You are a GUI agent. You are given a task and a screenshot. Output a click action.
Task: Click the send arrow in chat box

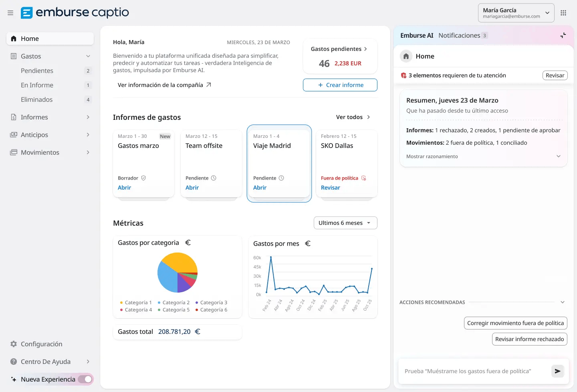[x=557, y=371]
